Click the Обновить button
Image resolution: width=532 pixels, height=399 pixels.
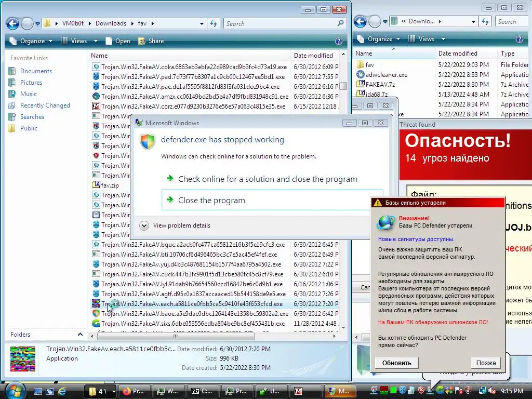tap(396, 363)
